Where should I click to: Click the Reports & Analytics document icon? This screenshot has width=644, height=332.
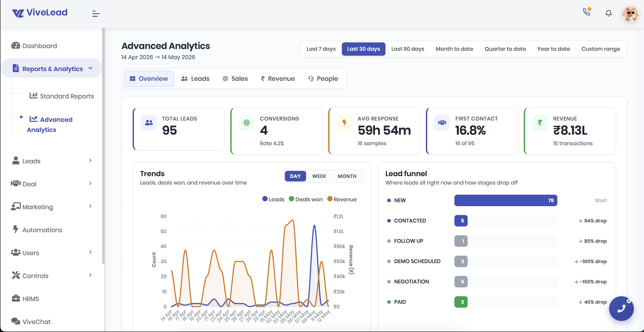pos(16,68)
